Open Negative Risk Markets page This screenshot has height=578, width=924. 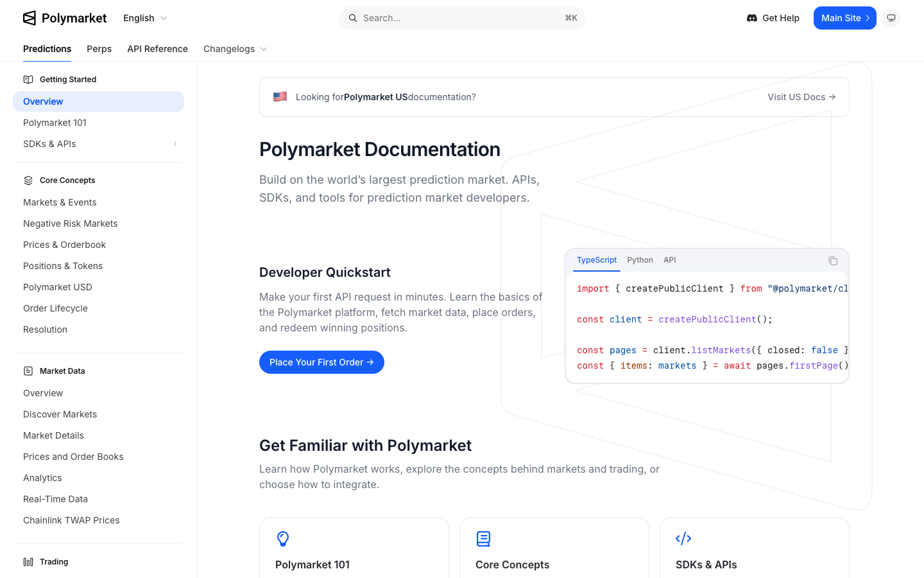(x=98, y=223)
